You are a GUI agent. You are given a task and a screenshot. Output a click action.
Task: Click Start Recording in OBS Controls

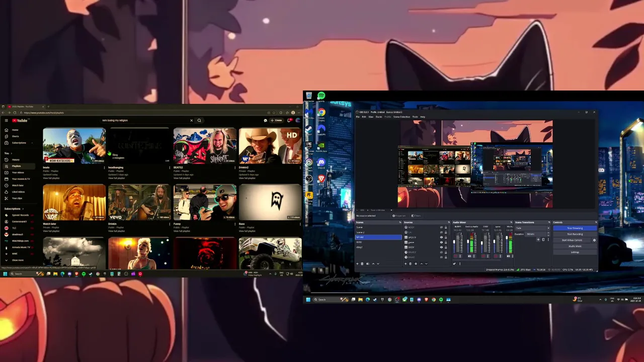(x=575, y=234)
